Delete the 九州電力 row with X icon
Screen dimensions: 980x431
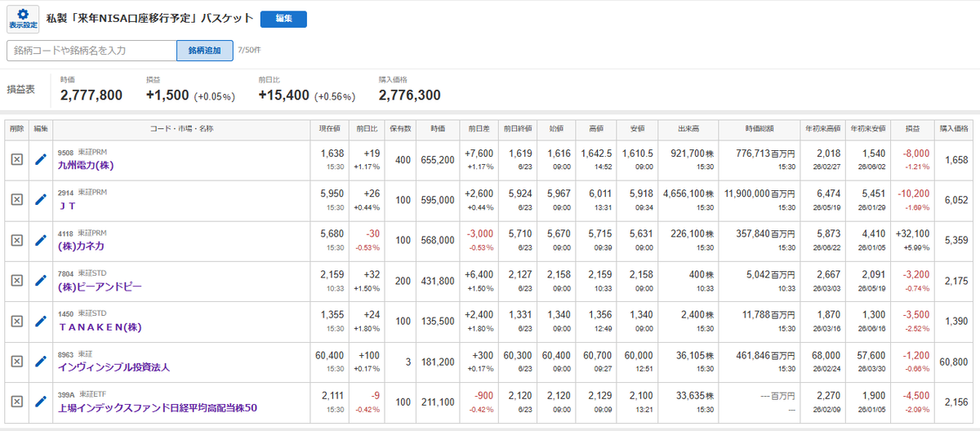pos(16,159)
